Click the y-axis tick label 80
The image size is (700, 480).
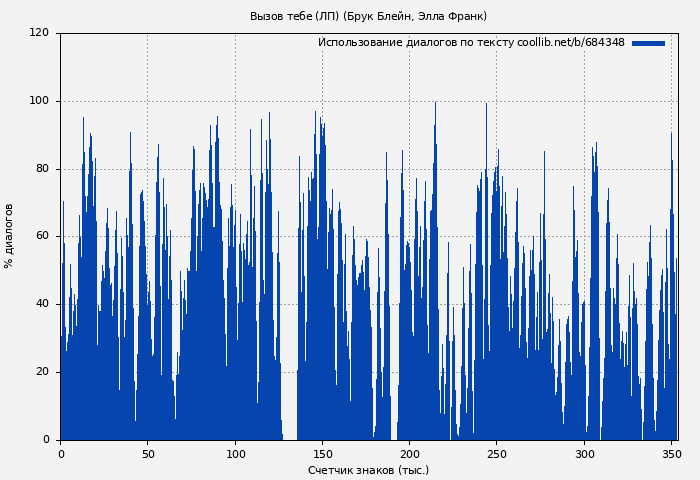click(42, 169)
